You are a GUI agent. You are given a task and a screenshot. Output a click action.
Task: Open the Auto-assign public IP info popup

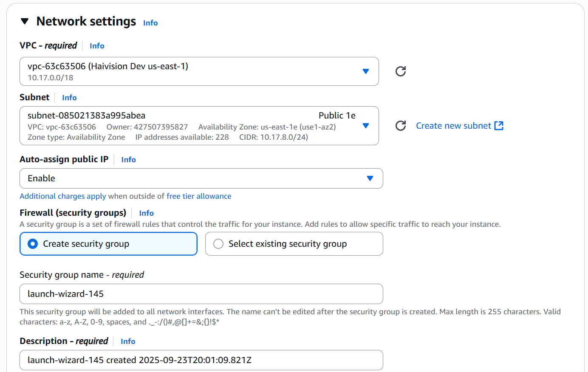pyautogui.click(x=128, y=160)
